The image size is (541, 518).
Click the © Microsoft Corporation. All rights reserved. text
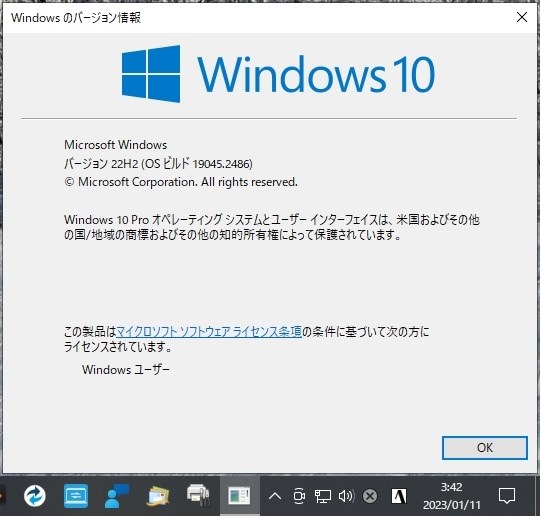[x=181, y=182]
